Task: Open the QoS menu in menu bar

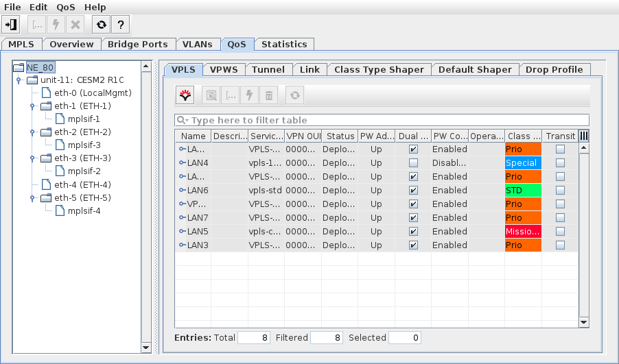Action: tap(65, 7)
